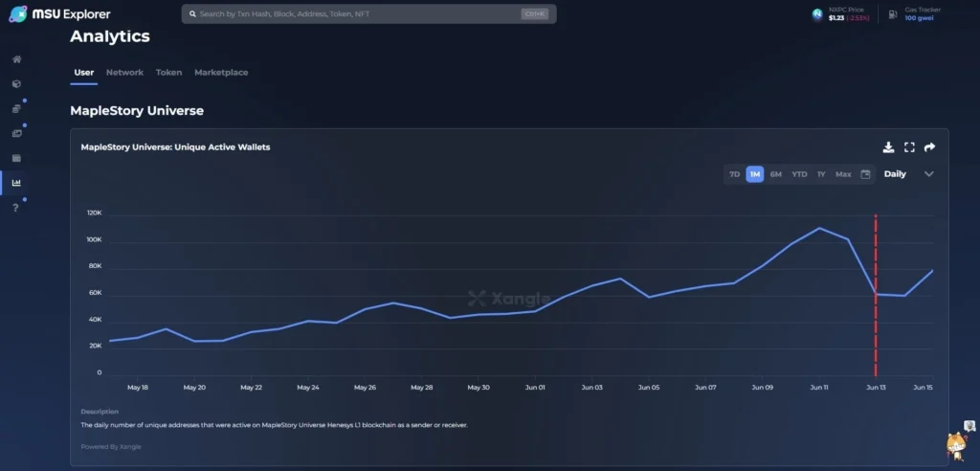Open the help question mark sidebar icon
Screen dimensions: 980x471
point(16,208)
